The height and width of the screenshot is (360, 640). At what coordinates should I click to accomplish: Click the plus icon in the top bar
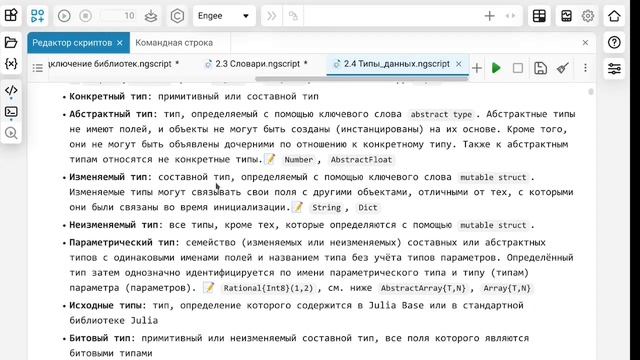489,16
